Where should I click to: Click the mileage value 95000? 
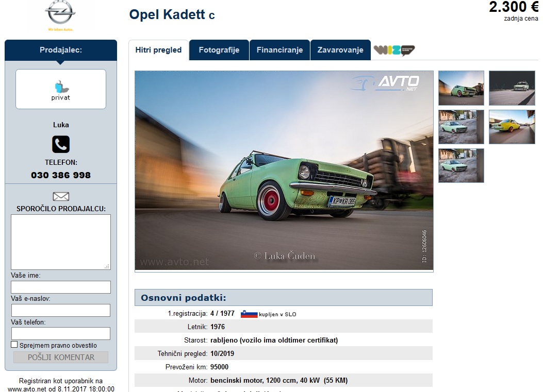[219, 367]
